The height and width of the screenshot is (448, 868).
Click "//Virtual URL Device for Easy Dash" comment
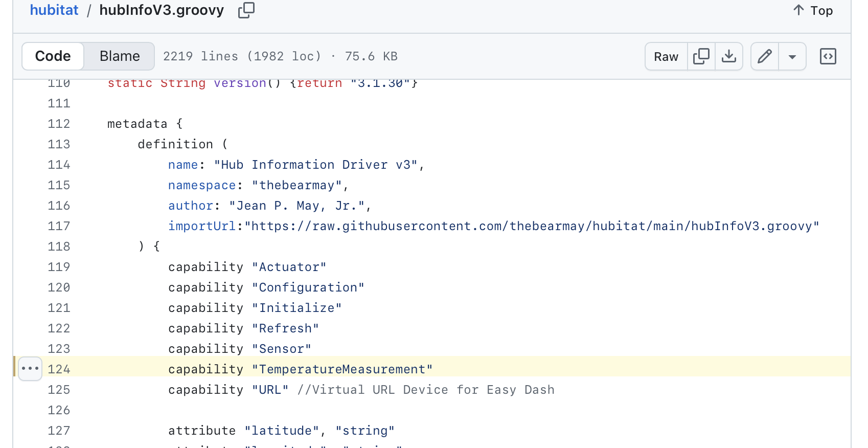click(426, 390)
